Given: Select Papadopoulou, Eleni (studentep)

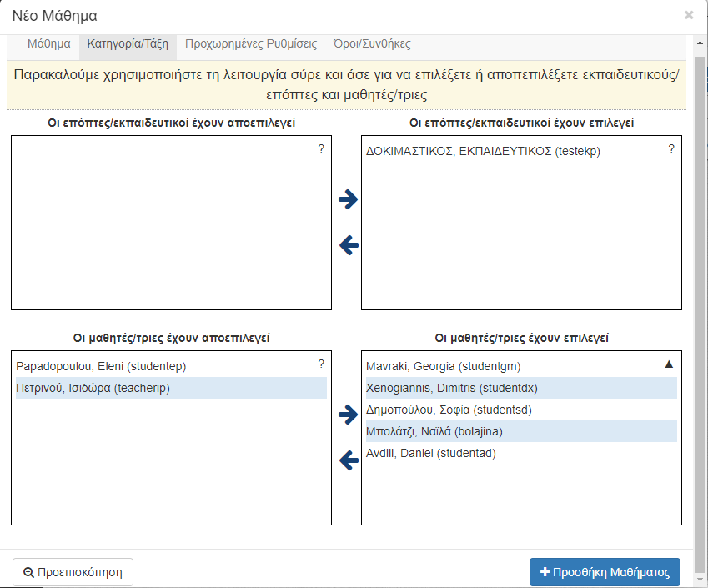Looking at the screenshot, I should [x=171, y=366].
